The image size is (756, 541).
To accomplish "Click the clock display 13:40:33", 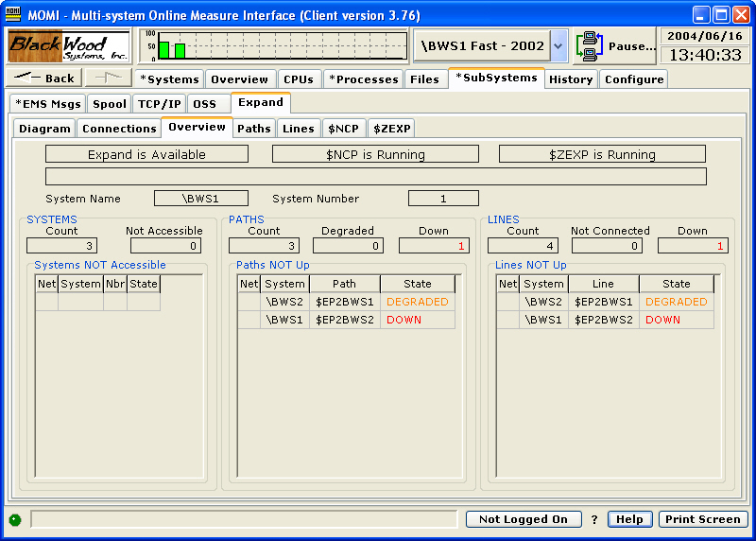I will pos(704,55).
